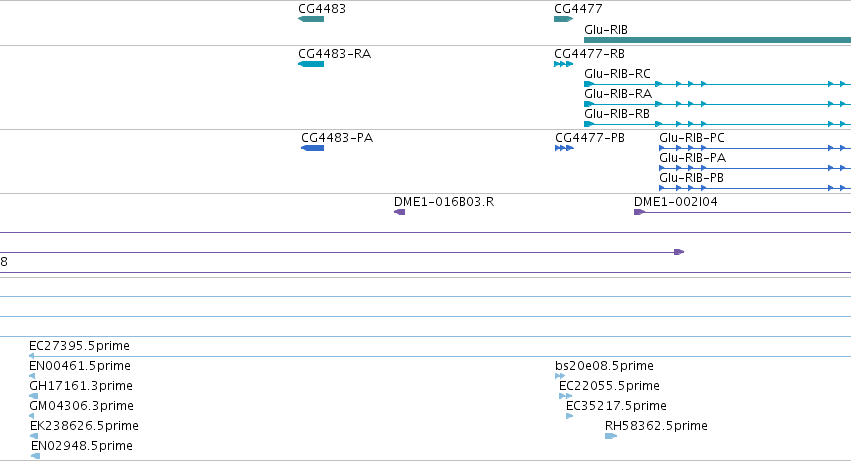Screen dimensions: 851x461
Task: Open the EC27395.5prime EST label
Action: point(79,346)
